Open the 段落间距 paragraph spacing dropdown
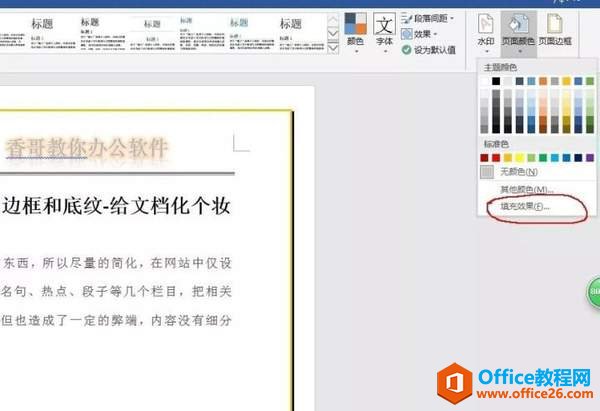This screenshot has height=411, width=600. pos(428,18)
